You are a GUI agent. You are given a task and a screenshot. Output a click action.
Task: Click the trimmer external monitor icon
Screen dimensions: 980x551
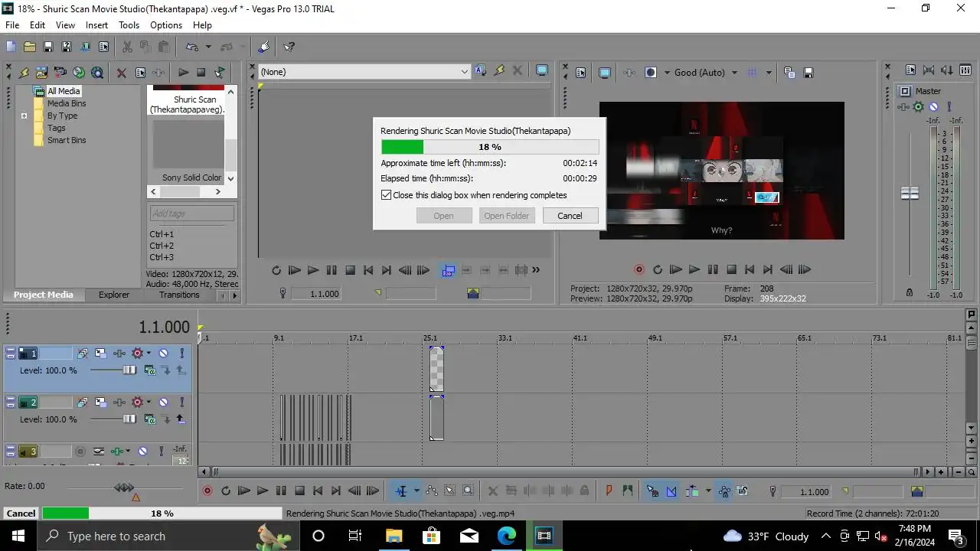pos(542,71)
